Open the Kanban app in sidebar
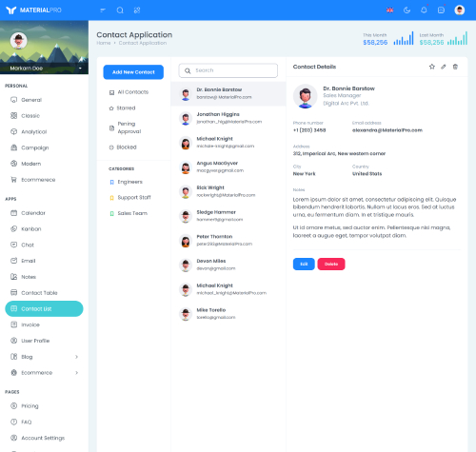 tap(44, 229)
